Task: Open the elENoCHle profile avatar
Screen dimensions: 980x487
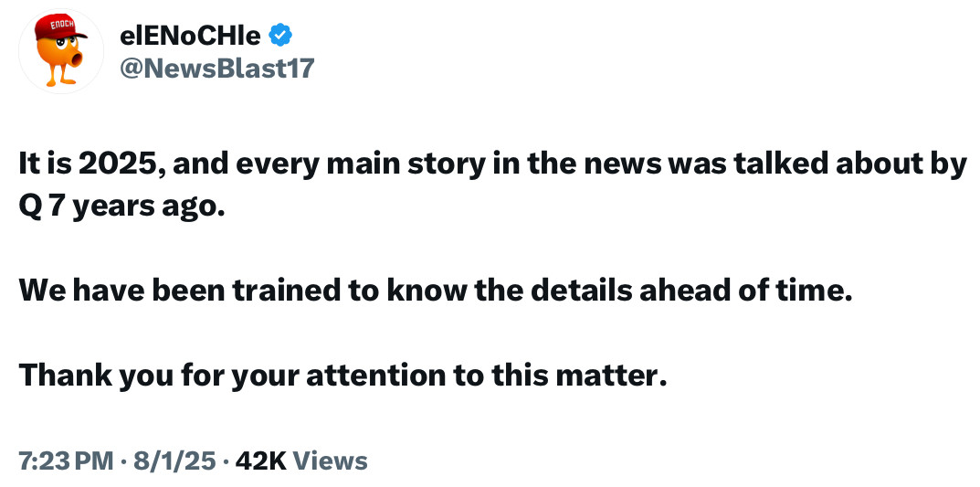Action: 61,51
